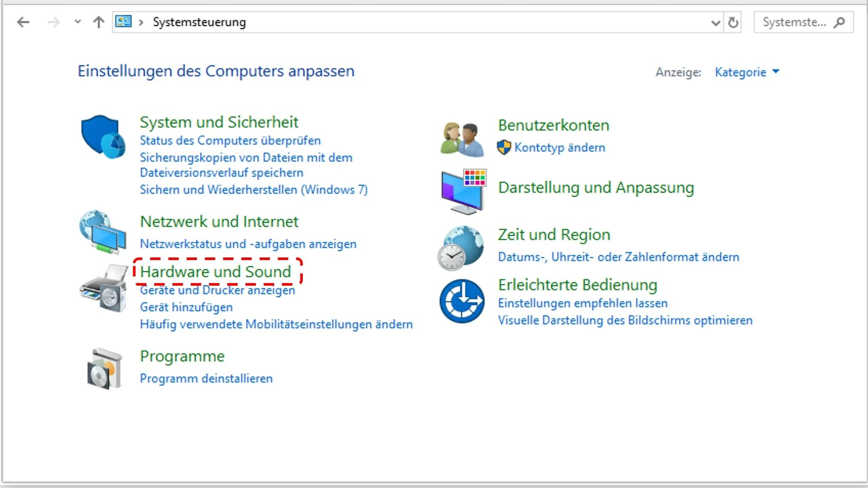Open Kontotyp ändern link
The width and height of the screenshot is (868, 488).
pyautogui.click(x=559, y=148)
